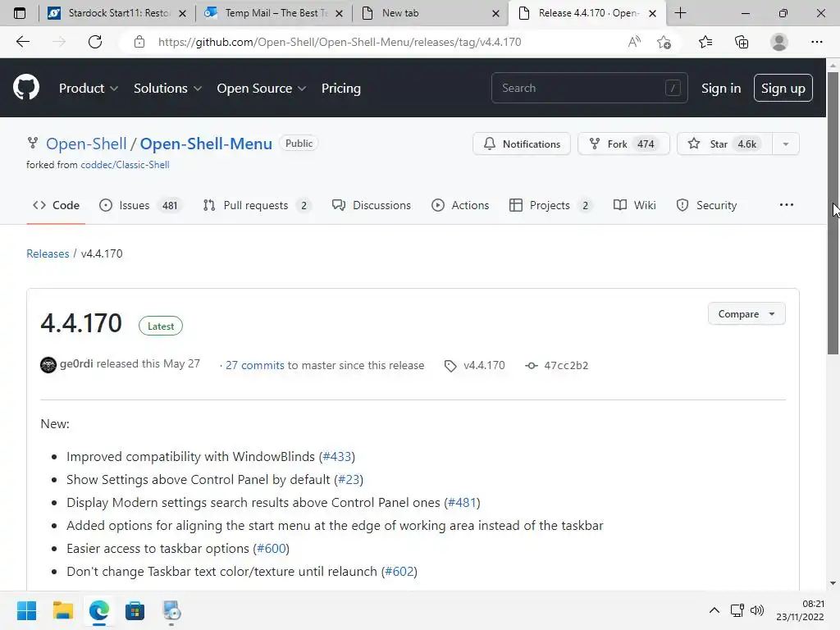The height and width of the screenshot is (630, 840).
Task: Open issue #23 link
Action: (x=349, y=479)
